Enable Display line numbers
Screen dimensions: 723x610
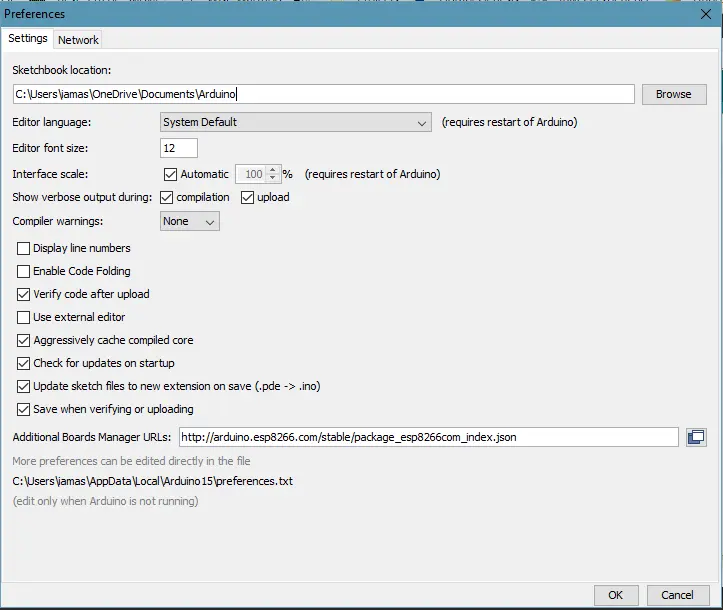(24, 249)
